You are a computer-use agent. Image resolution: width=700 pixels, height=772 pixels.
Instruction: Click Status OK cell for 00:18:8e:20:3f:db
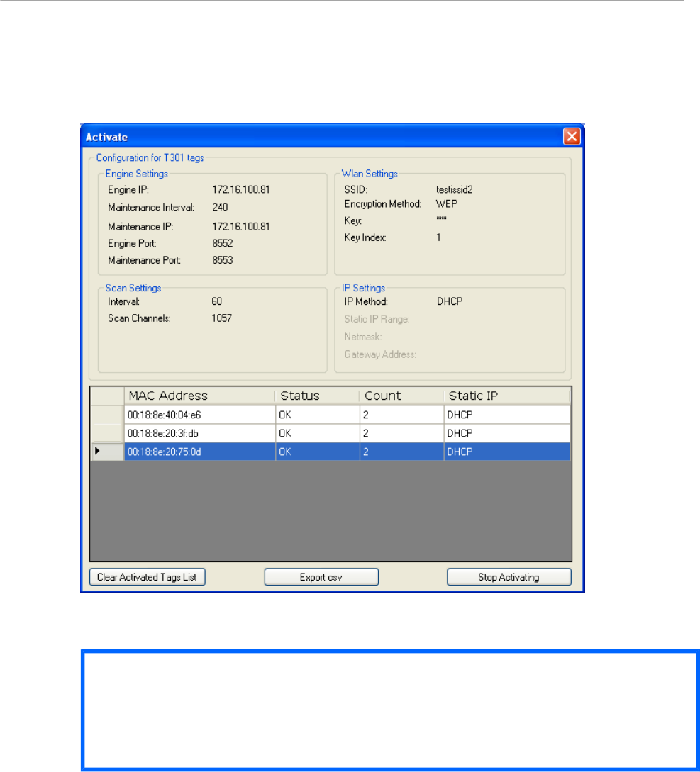point(317,433)
